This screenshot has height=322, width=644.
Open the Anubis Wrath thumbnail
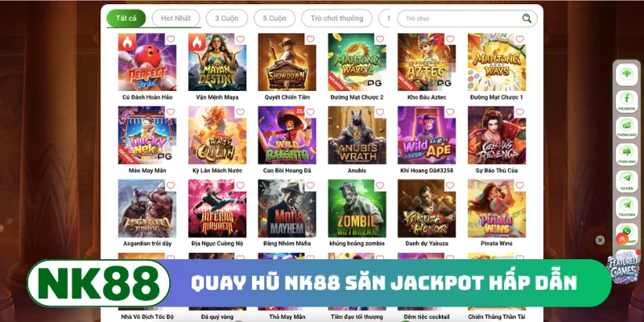pos(357,135)
